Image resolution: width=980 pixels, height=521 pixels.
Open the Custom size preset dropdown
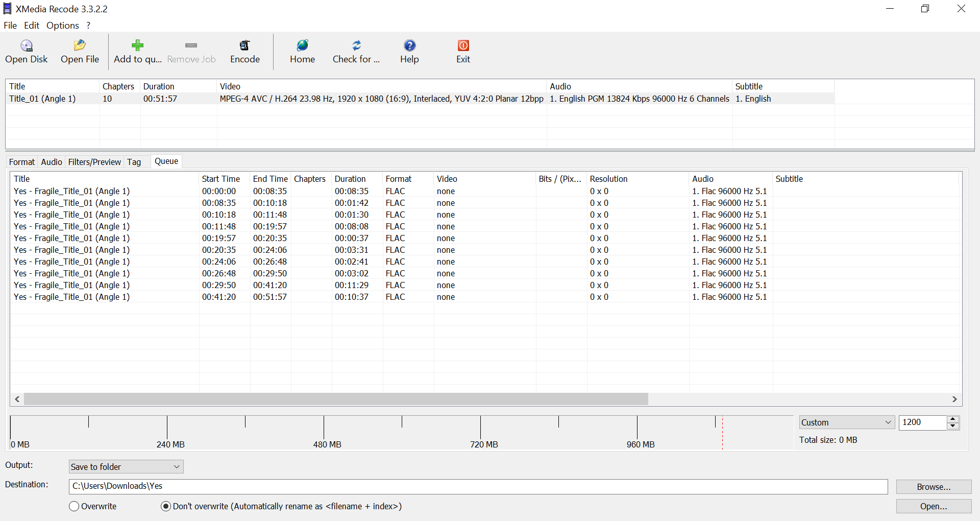click(846, 422)
